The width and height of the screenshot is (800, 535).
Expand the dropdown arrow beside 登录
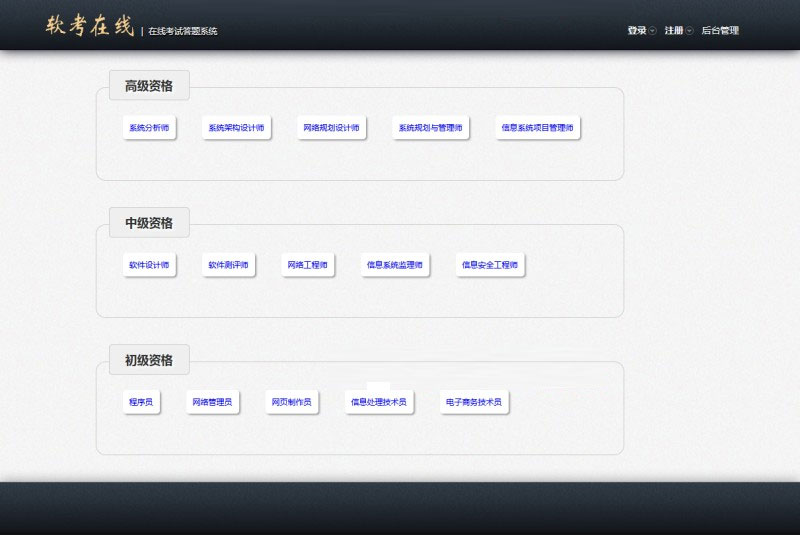[652, 31]
